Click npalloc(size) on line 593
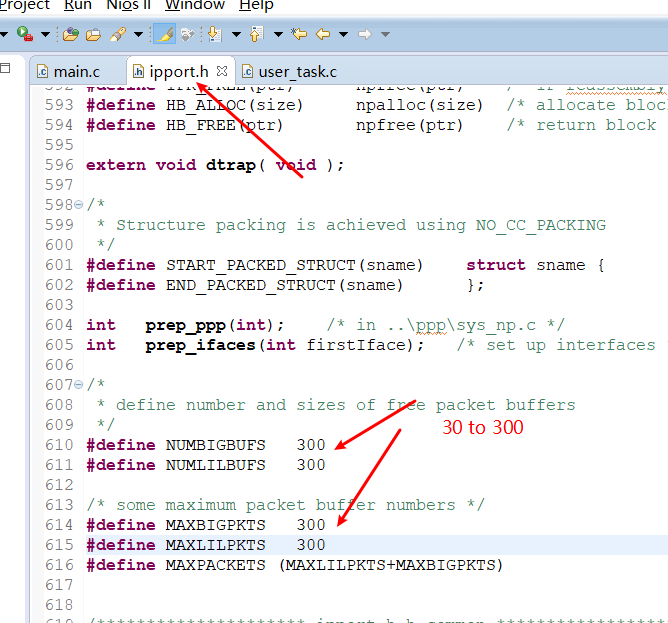The image size is (668, 623). [x=419, y=105]
